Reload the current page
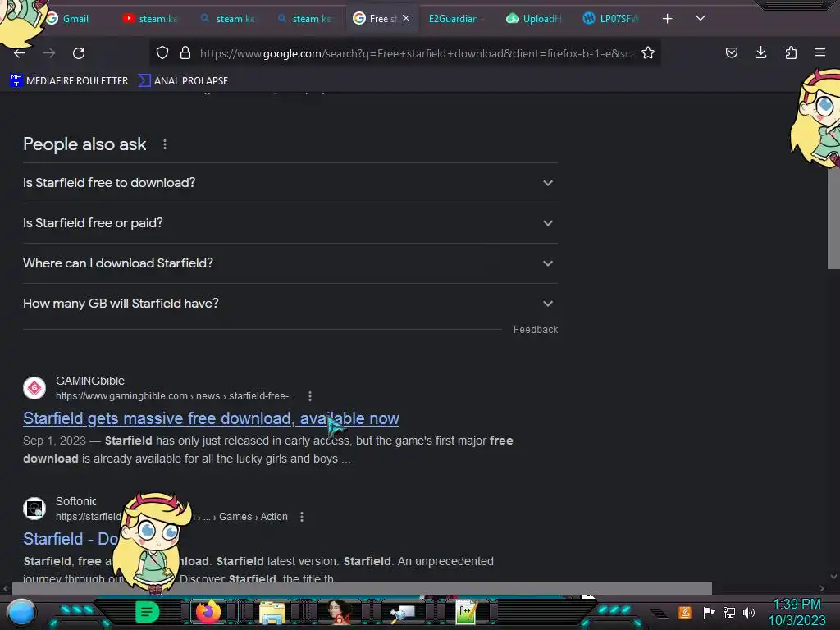The width and height of the screenshot is (840, 630). pyautogui.click(x=79, y=53)
